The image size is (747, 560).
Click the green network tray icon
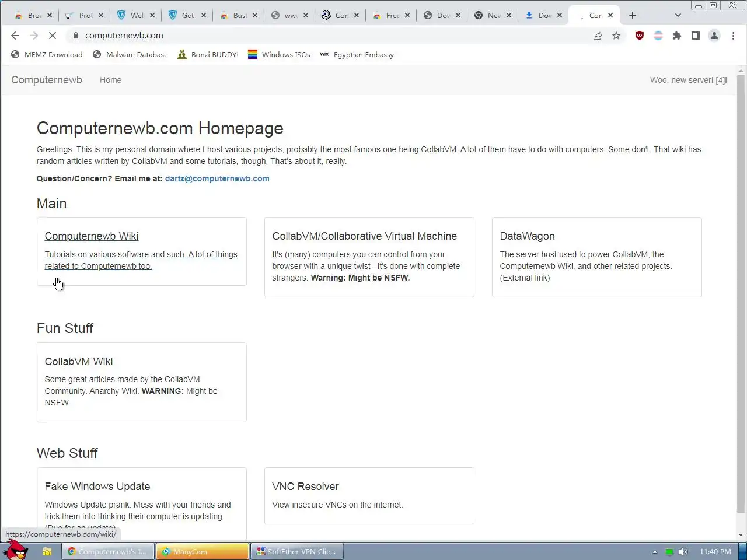coord(669,551)
